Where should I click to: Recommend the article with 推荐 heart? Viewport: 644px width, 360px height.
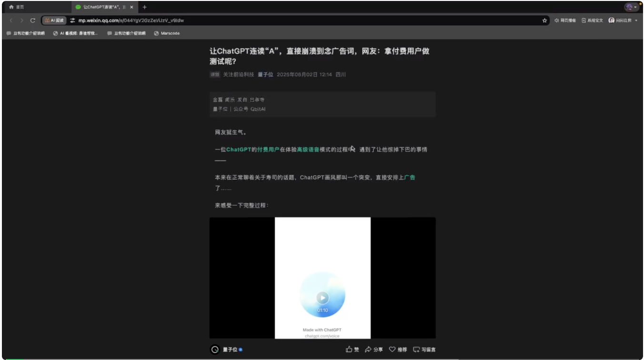[398, 350]
